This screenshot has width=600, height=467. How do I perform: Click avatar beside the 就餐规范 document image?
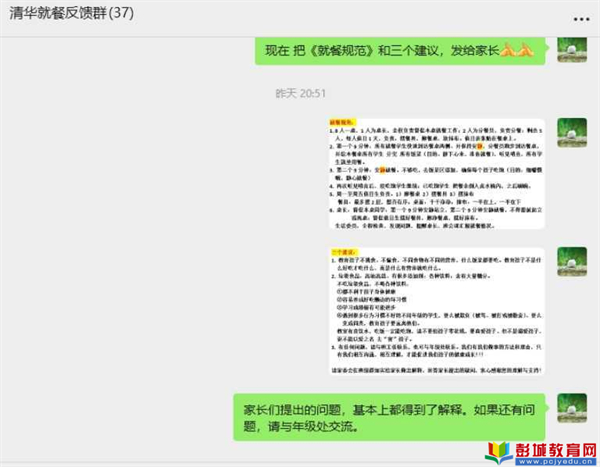click(572, 132)
